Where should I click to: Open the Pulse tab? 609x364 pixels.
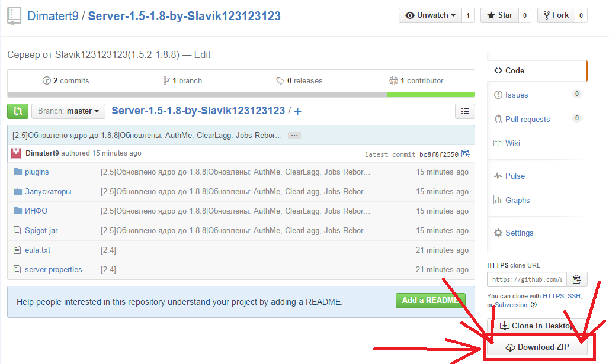tap(515, 176)
